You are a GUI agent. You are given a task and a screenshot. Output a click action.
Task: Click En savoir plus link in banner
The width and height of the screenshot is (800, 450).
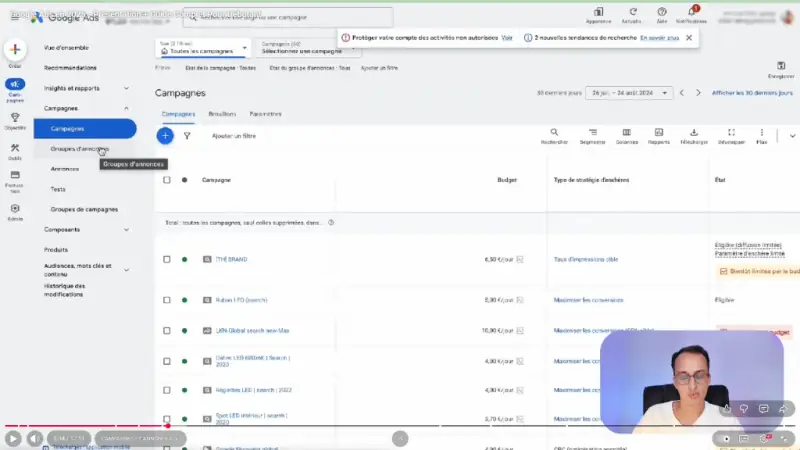click(x=659, y=38)
